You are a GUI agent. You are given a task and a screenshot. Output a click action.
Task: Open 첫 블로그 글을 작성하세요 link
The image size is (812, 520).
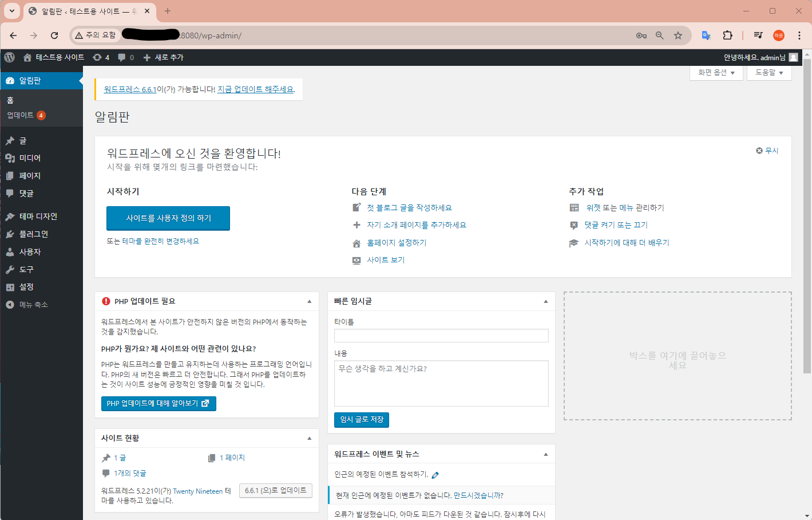(409, 208)
